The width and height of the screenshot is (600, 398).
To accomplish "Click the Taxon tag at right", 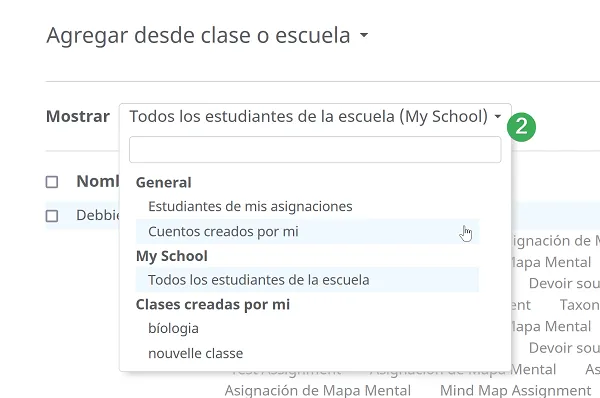I will (580, 305).
